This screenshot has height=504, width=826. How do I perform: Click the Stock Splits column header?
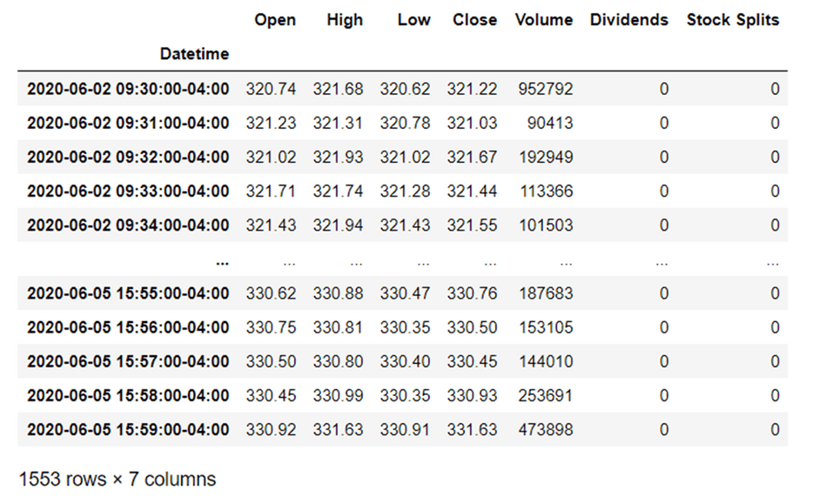tap(733, 20)
